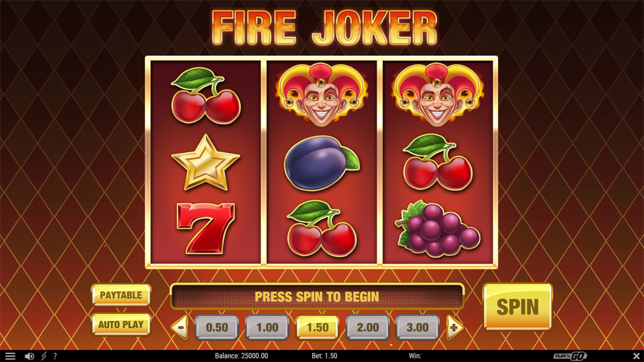Viewport: 644px width, 362px height.
Task: Click the purple grapes symbol
Action: point(438,228)
